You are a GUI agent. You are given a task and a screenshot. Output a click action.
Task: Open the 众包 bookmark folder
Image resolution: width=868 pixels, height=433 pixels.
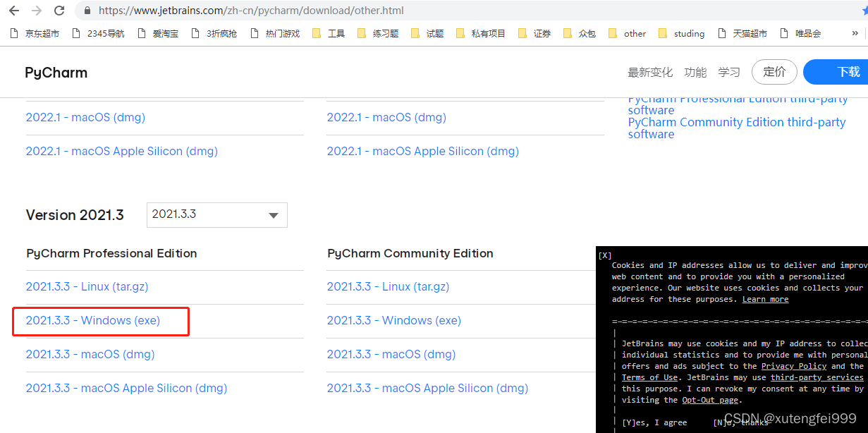click(x=580, y=33)
